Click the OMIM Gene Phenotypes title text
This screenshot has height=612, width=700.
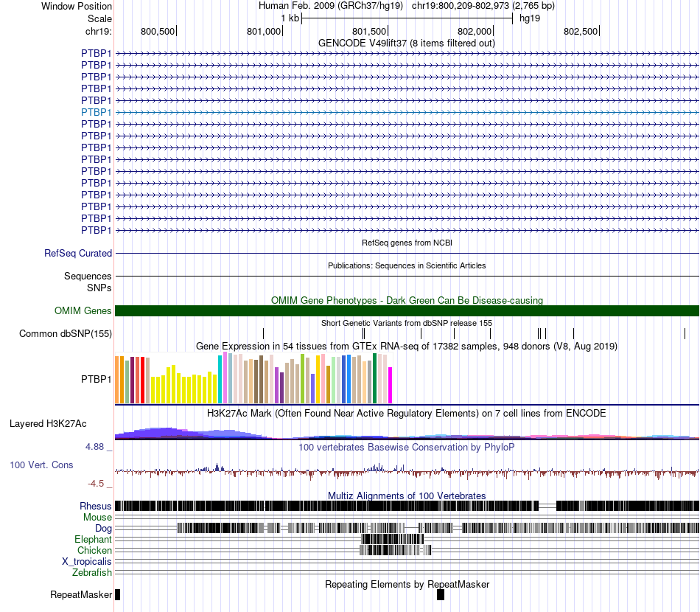coord(407,300)
